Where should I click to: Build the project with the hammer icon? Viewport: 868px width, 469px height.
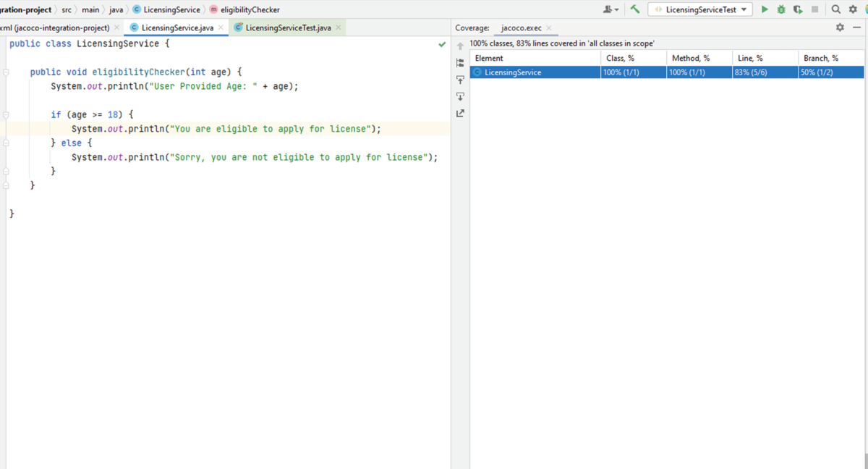[635, 9]
